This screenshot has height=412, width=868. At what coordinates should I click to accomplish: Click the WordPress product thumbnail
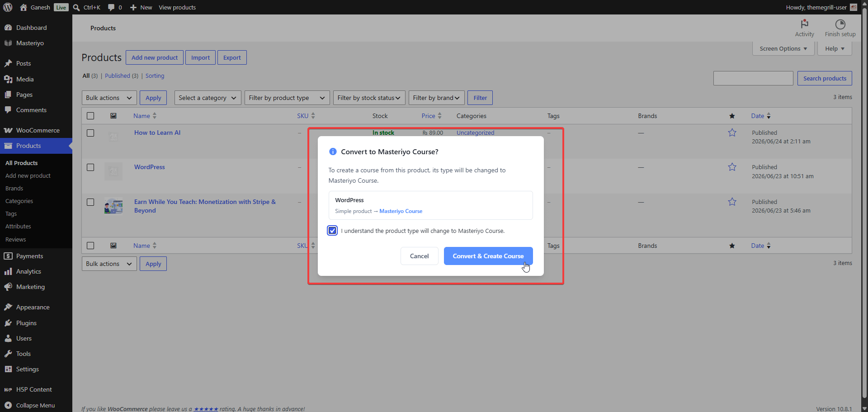[x=113, y=171]
